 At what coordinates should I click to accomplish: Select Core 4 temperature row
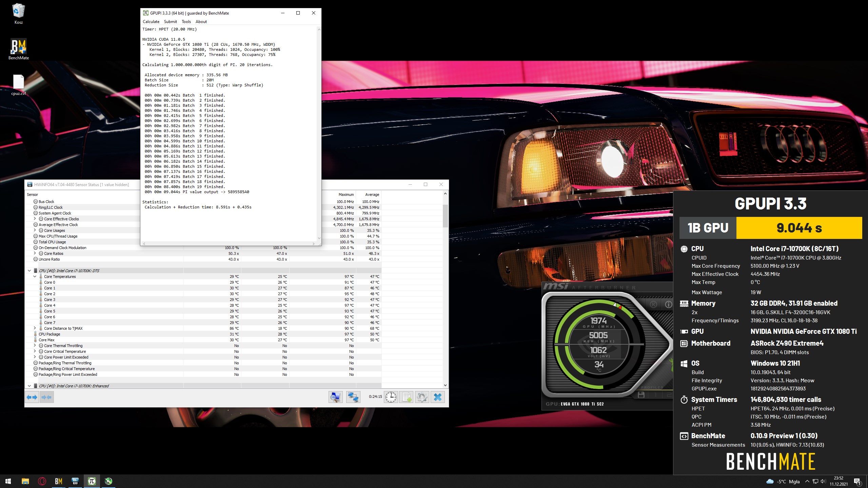[x=203, y=305]
